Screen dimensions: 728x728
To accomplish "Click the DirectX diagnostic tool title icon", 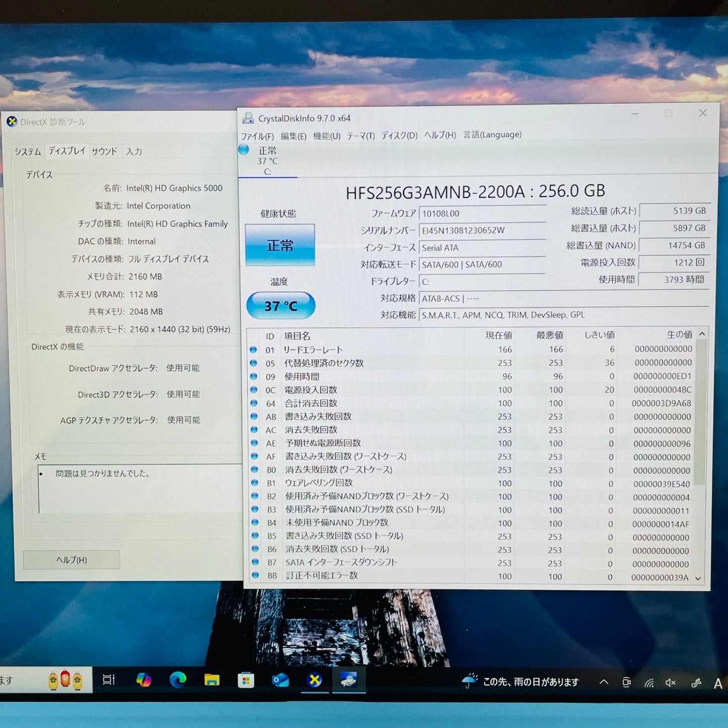I will (12, 121).
